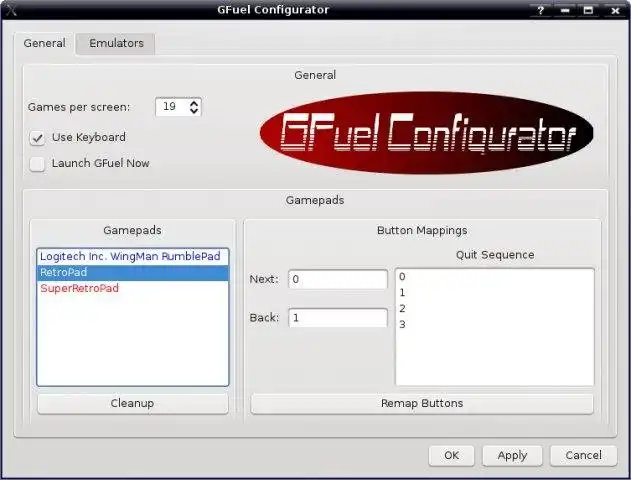Open the title bar help question mark
This screenshot has width=631, height=480.
(x=540, y=10)
